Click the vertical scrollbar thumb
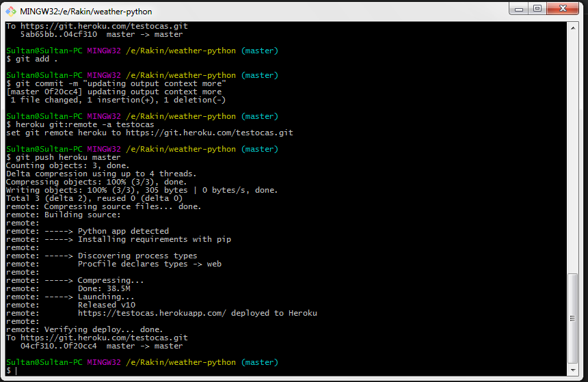 573,318
